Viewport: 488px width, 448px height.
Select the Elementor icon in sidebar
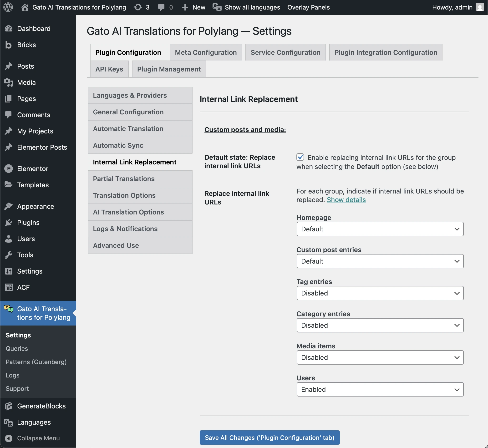[x=9, y=168]
